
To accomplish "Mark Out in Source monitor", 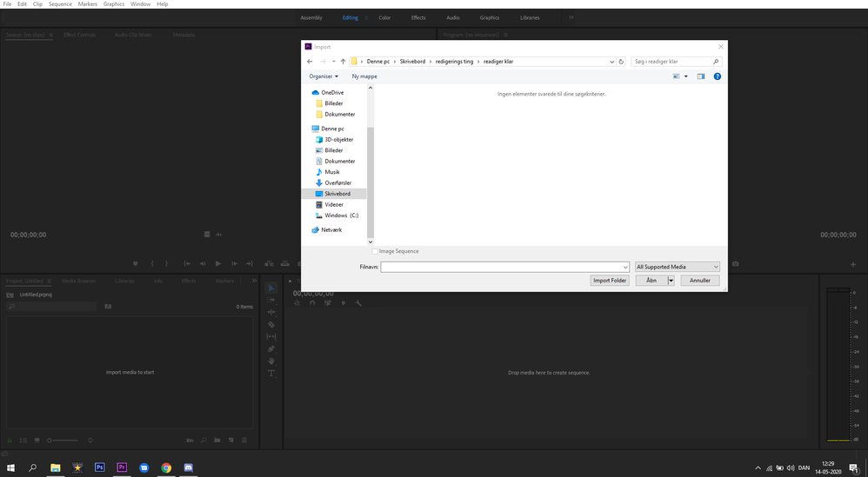I will (x=166, y=263).
